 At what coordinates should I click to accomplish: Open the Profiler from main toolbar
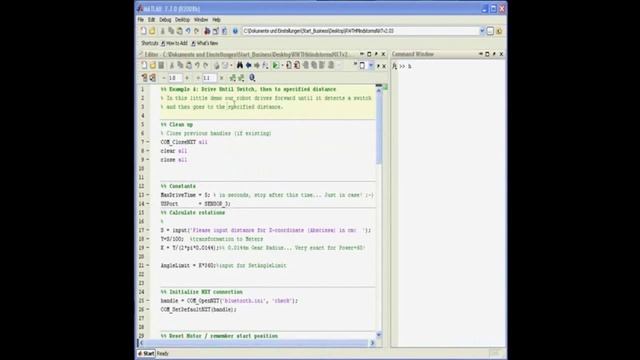pos(224,31)
